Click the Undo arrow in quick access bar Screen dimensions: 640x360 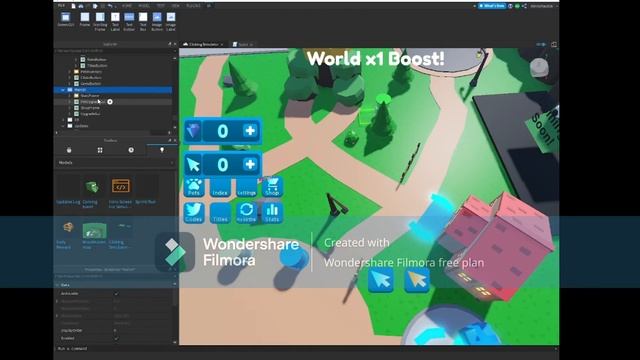tap(110, 6)
